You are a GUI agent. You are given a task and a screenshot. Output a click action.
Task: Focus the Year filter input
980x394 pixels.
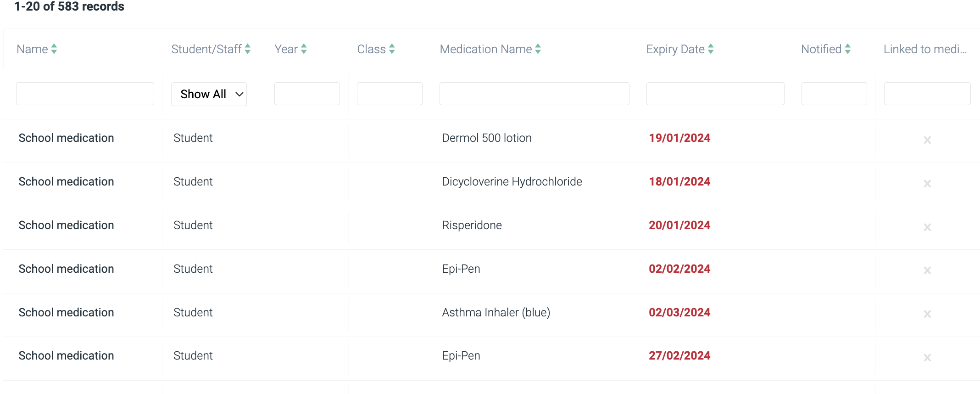[x=307, y=94]
